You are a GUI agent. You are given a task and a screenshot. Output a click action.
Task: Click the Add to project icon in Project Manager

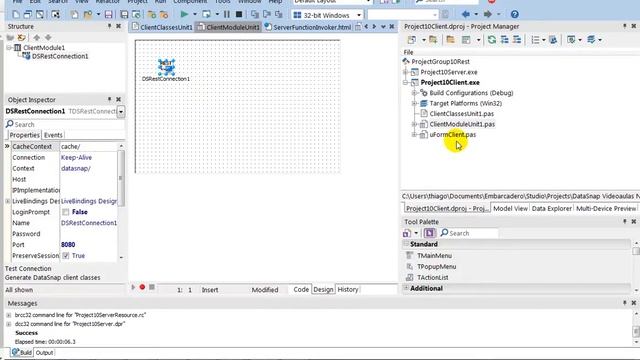tap(433, 40)
